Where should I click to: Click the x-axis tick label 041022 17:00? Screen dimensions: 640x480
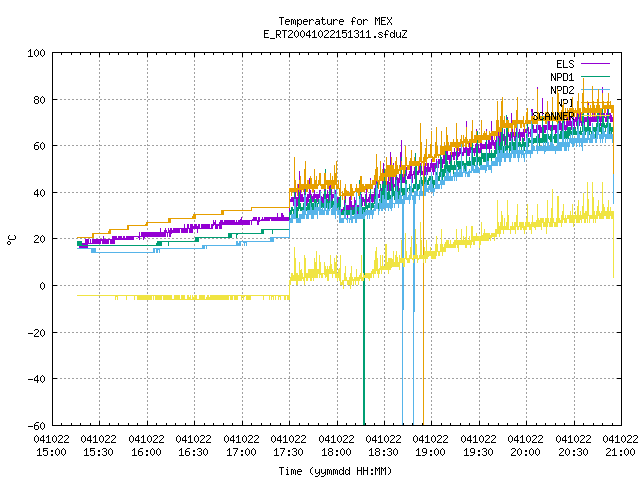click(x=242, y=446)
